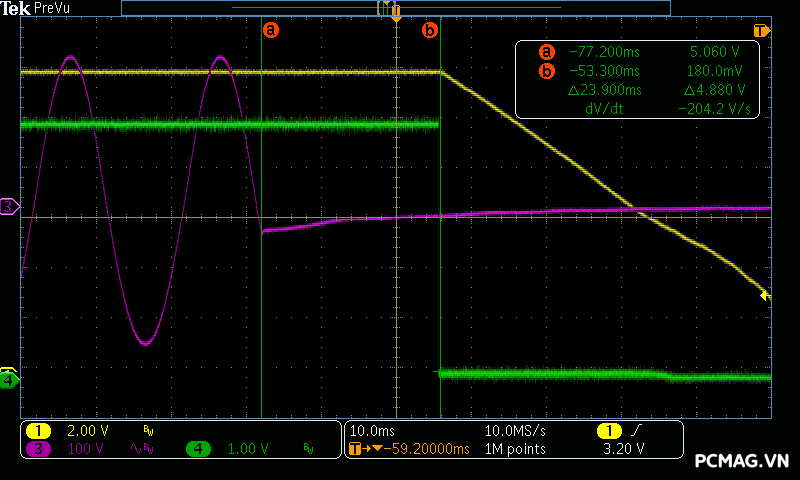800x480 pixels.
Task: Click cursor b time readout -53.300ms
Action: [604, 70]
